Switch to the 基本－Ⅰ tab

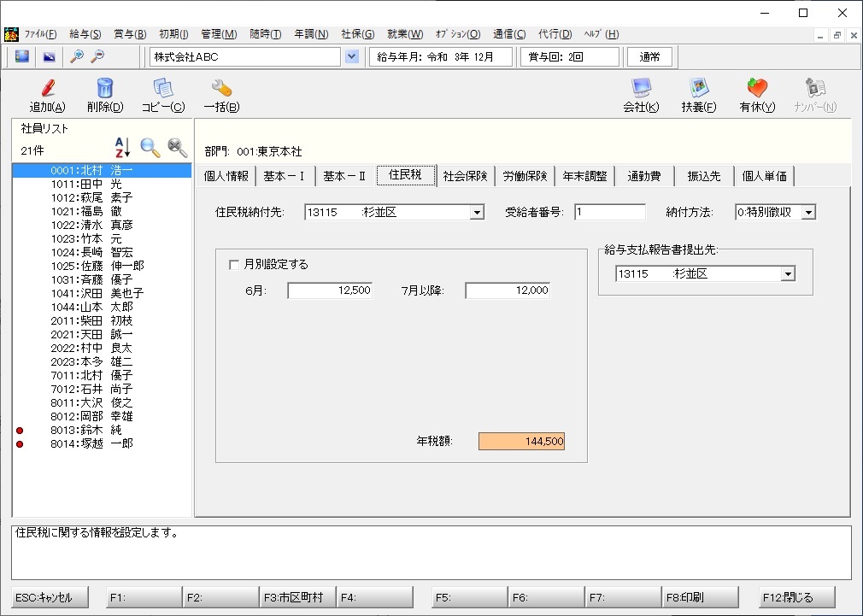(285, 176)
